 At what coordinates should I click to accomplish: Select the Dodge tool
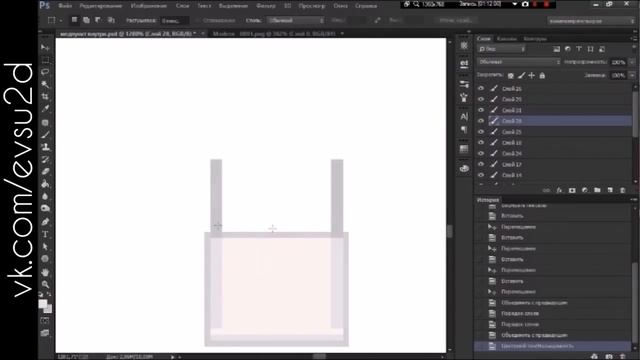(45, 209)
